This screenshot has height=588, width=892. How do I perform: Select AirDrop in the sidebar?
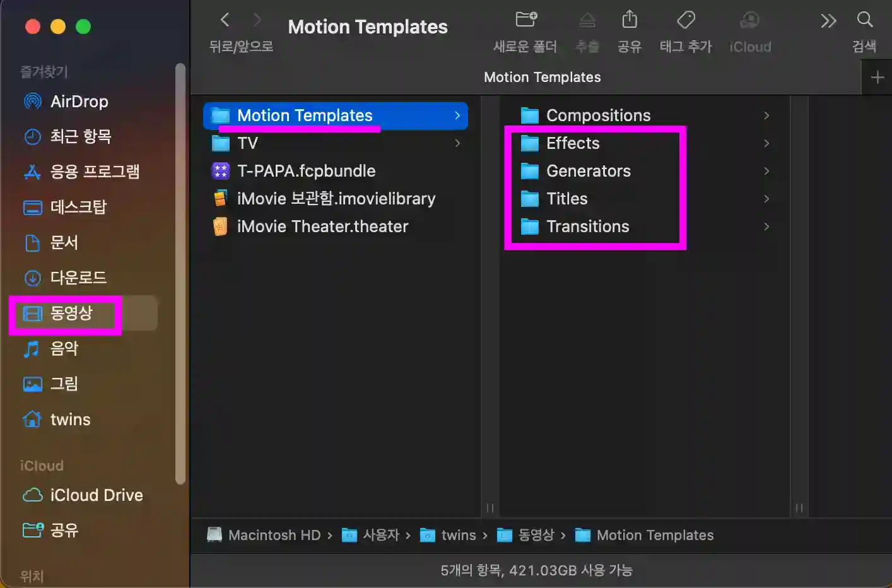[x=77, y=101]
